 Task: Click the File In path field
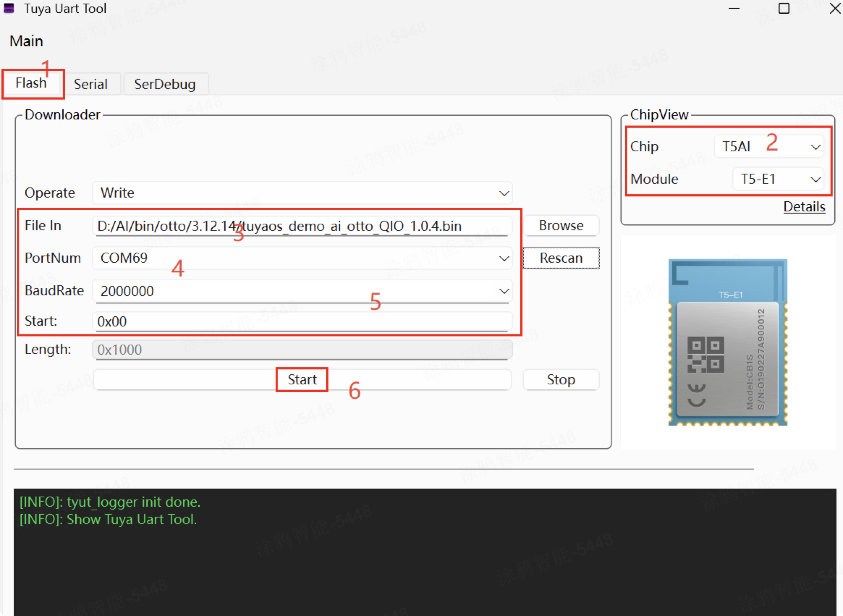coord(302,225)
